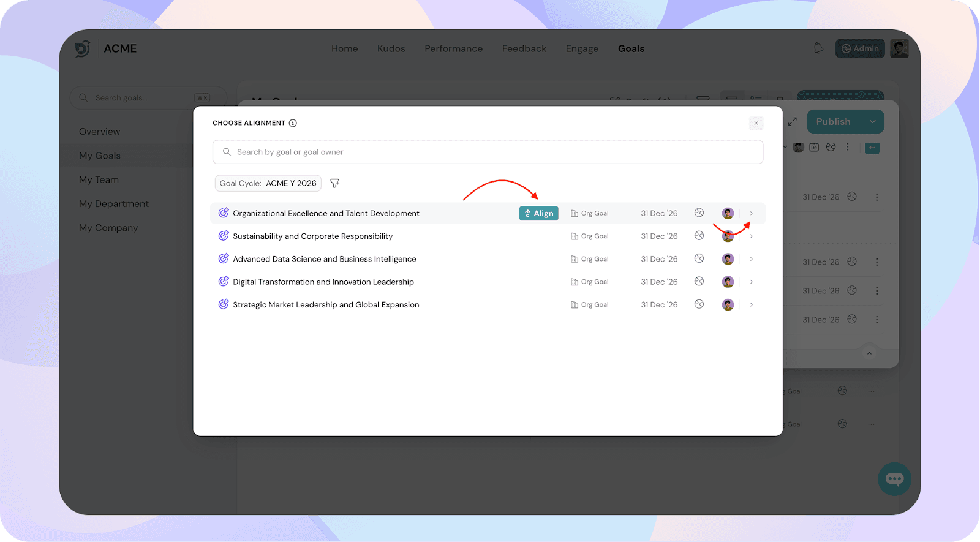Open My Team in the sidebar
This screenshot has height=542, width=980.
[x=99, y=179]
